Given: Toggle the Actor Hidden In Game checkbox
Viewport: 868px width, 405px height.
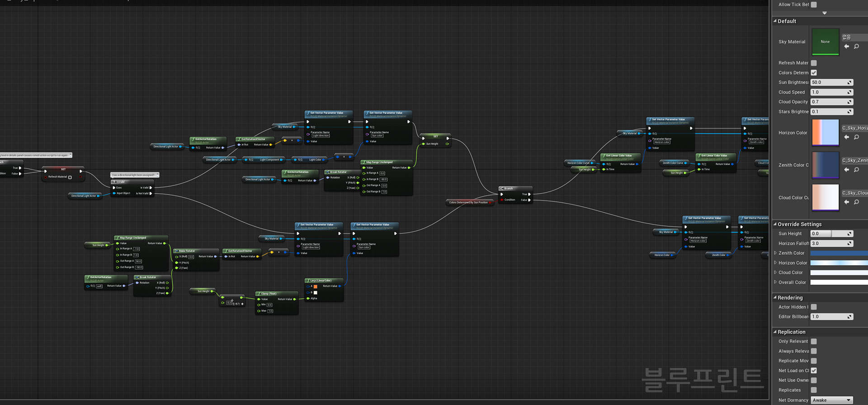Looking at the screenshot, I should [814, 307].
